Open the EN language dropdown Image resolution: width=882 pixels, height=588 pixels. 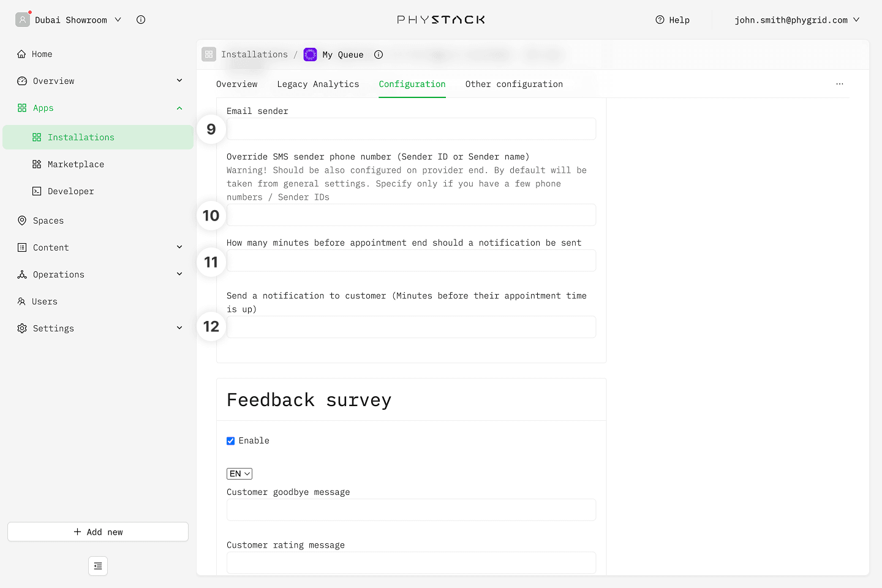coord(239,473)
